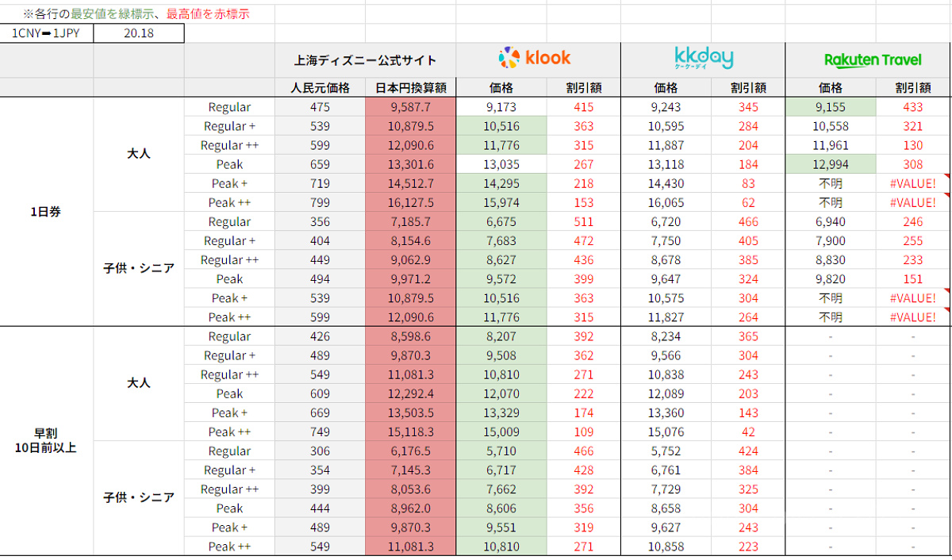Select green highlighted cell 9,155
952x560 pixels.
tap(831, 107)
